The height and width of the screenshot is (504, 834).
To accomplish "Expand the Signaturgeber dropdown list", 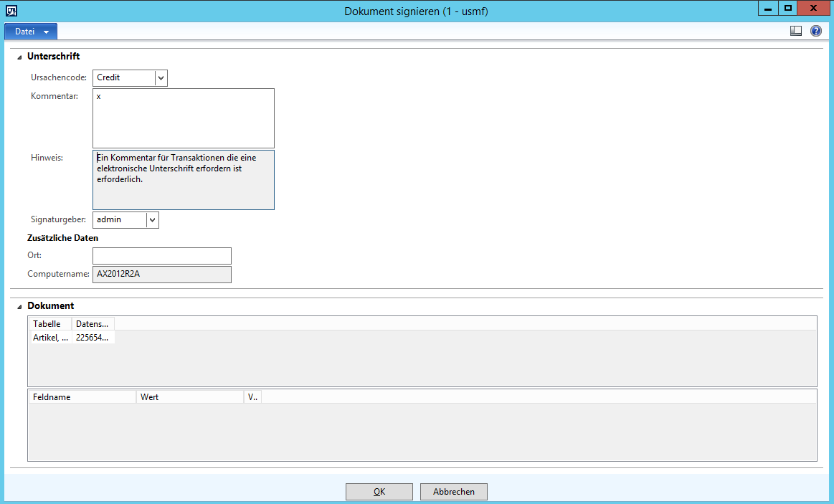I will [x=152, y=219].
